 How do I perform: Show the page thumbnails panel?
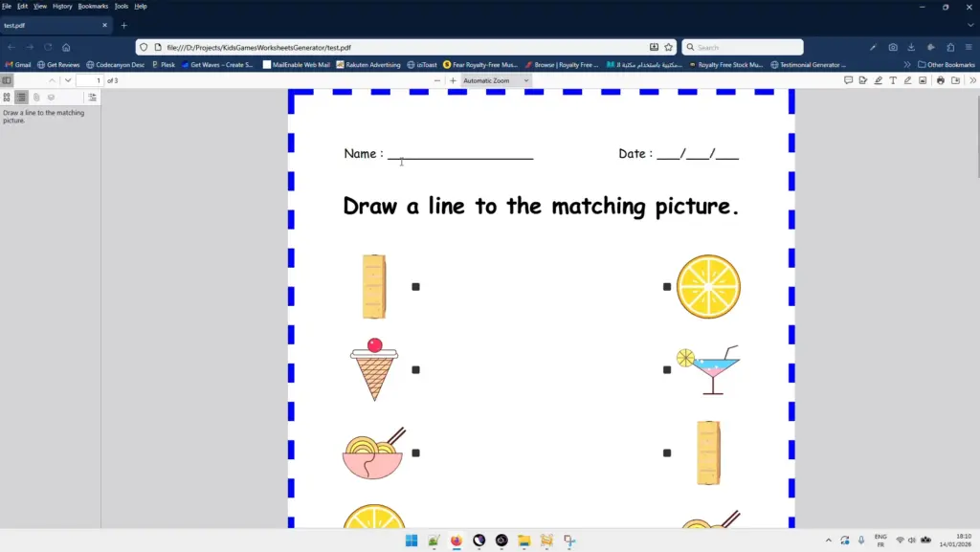(8, 97)
